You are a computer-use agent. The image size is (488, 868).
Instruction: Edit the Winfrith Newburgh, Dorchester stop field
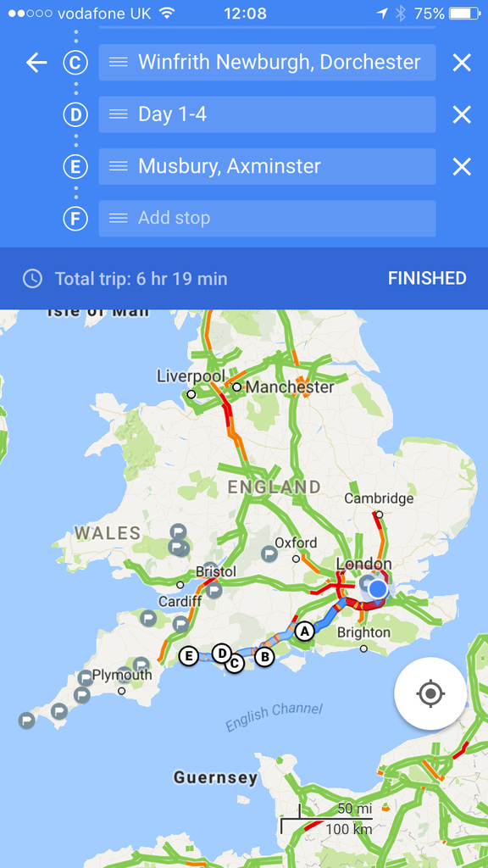coord(267,63)
